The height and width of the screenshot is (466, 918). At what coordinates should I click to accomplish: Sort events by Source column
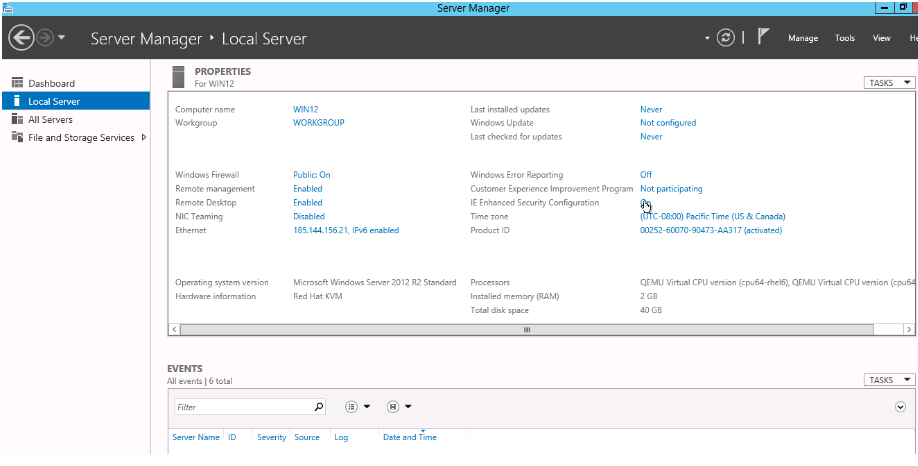pos(307,437)
